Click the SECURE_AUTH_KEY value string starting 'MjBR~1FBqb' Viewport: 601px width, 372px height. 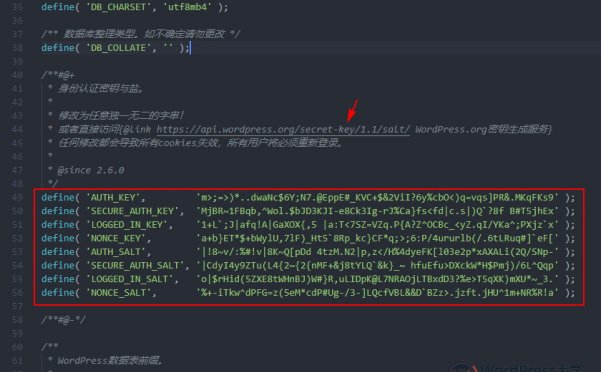point(378,211)
